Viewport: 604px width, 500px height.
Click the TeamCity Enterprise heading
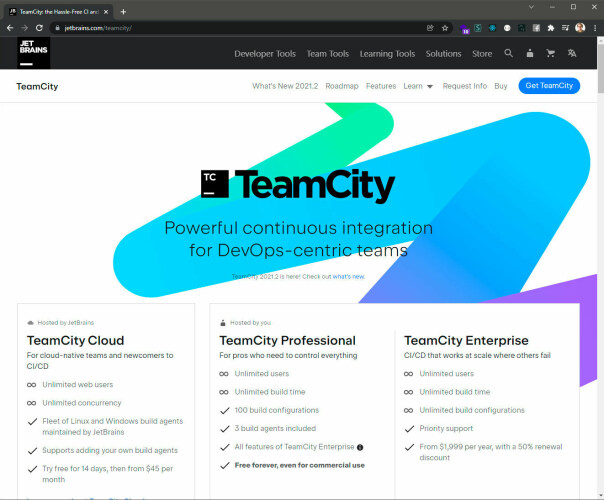coord(466,341)
